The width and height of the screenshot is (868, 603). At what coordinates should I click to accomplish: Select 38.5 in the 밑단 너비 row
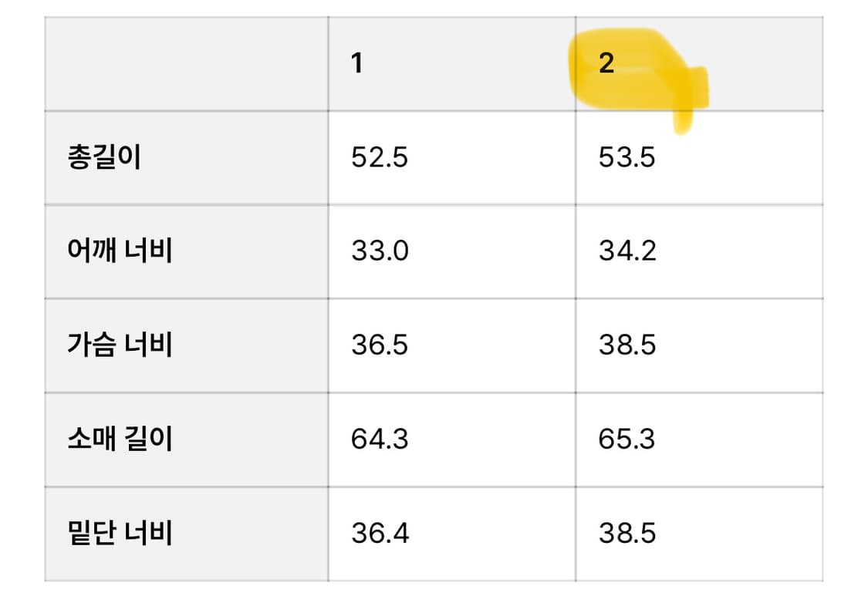click(627, 533)
